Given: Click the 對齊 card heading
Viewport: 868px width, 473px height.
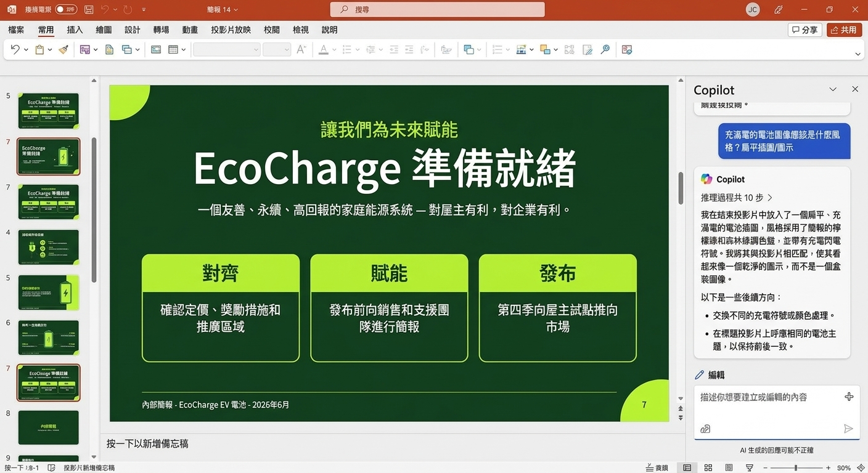Looking at the screenshot, I should (x=221, y=273).
